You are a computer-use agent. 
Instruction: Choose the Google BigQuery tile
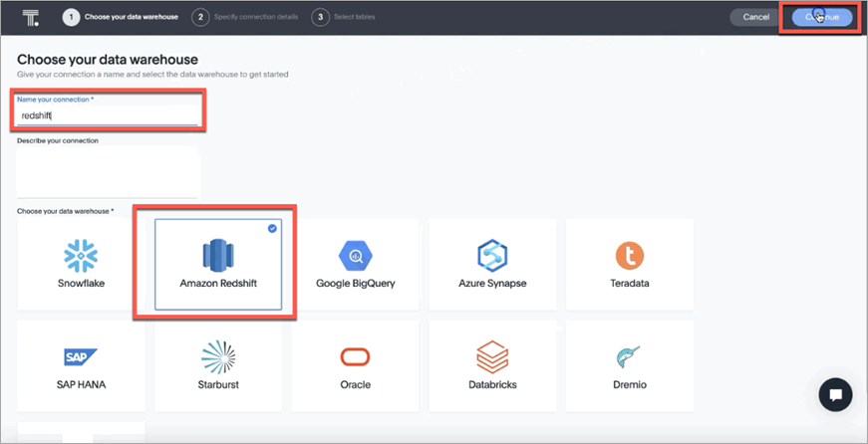[356, 264]
